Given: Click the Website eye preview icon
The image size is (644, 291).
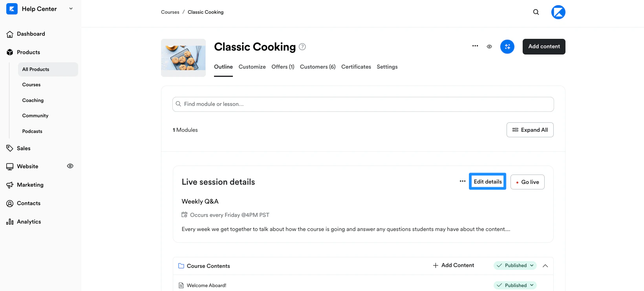Looking at the screenshot, I should point(70,166).
